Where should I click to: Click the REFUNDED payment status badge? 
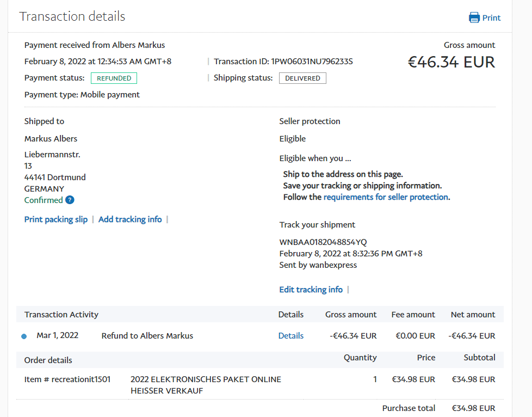(x=114, y=78)
